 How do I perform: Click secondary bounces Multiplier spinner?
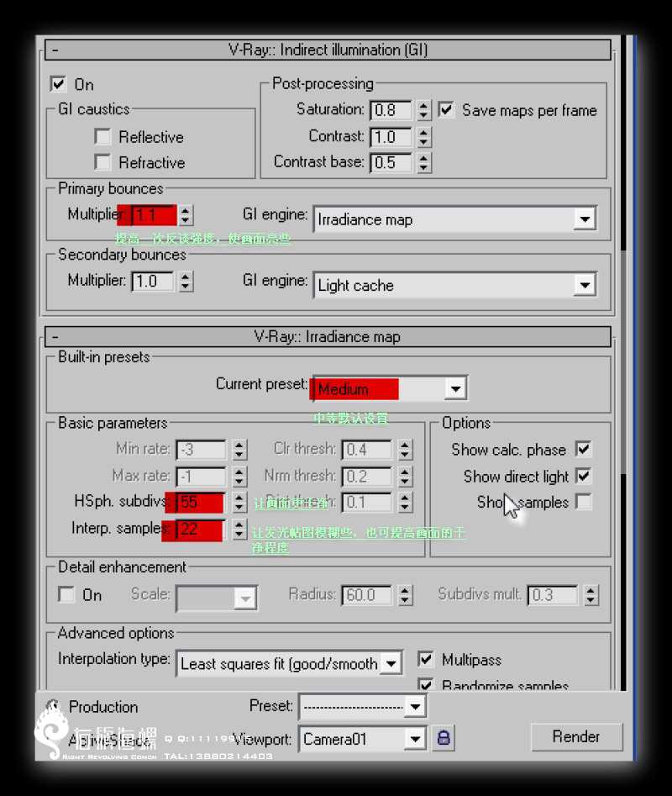click(186, 281)
